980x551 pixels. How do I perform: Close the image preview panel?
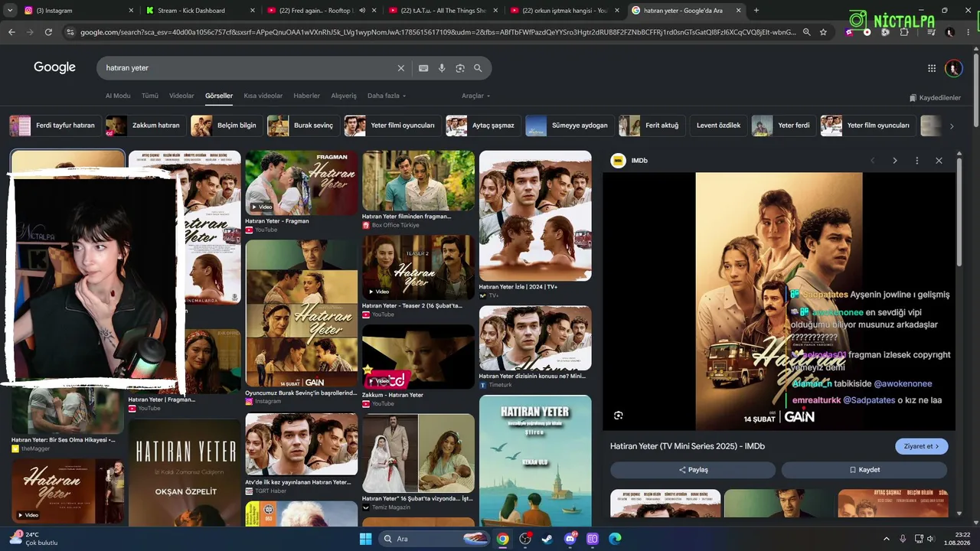[x=939, y=161]
